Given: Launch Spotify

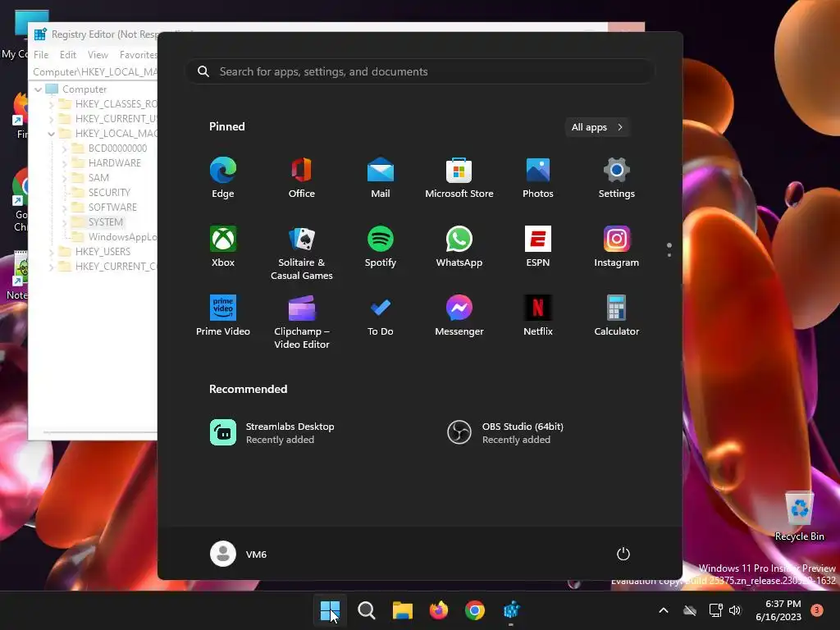Looking at the screenshot, I should point(381,246).
